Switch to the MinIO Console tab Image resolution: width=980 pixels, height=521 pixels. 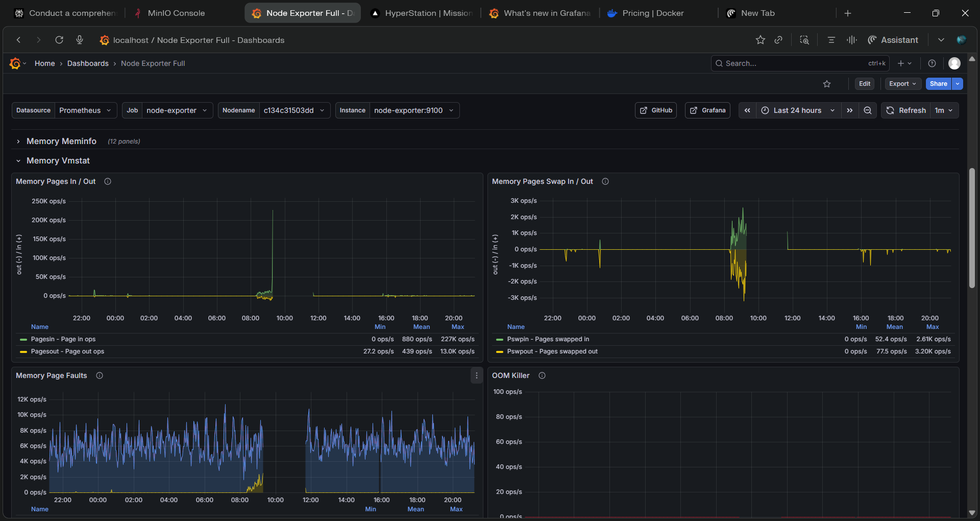tap(176, 13)
